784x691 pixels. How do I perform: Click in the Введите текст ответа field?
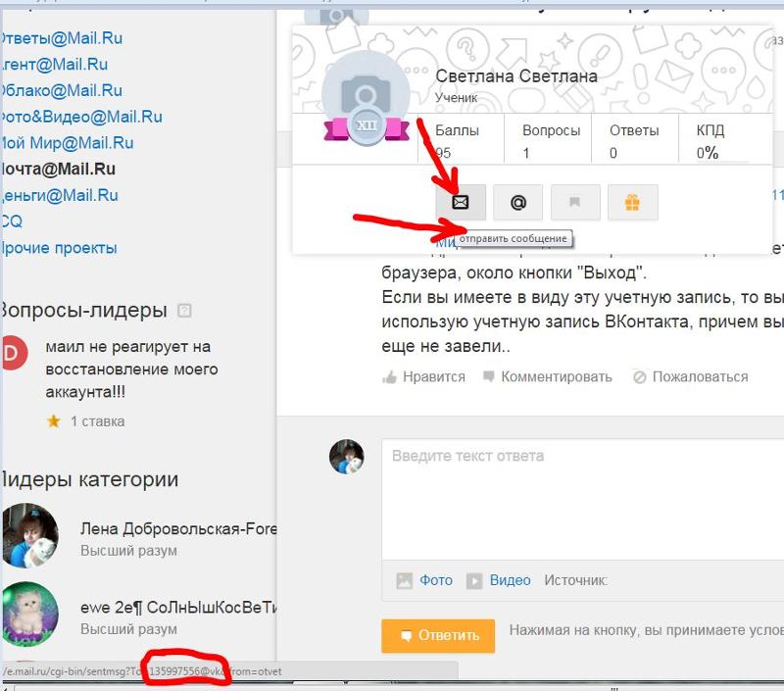pyautogui.click(x=582, y=500)
